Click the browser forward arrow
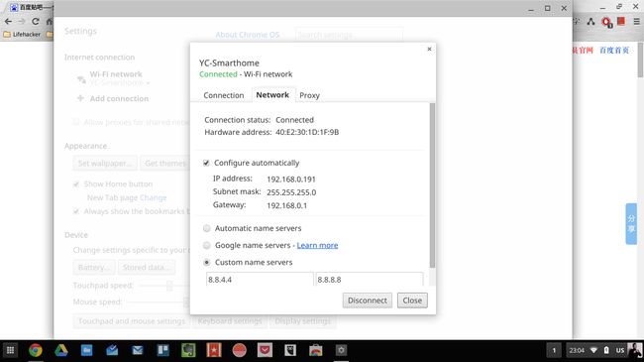This screenshot has width=644, height=362. (22, 22)
